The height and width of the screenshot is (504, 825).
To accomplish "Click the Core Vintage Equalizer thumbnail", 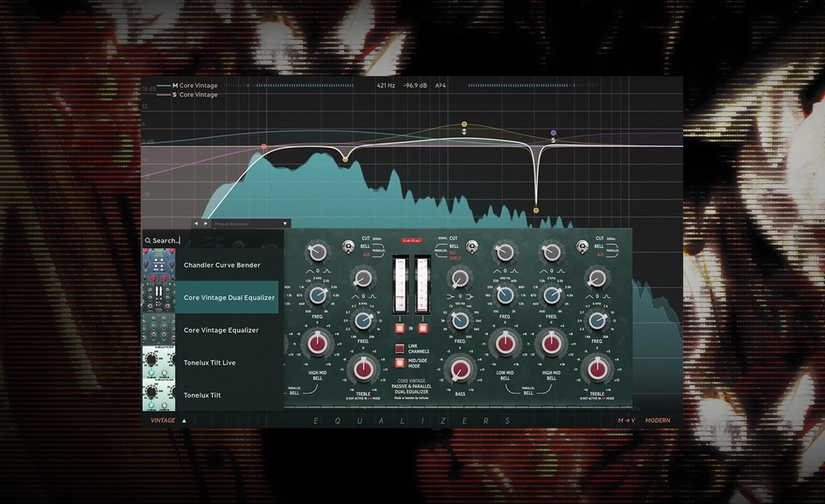I will pyautogui.click(x=159, y=330).
